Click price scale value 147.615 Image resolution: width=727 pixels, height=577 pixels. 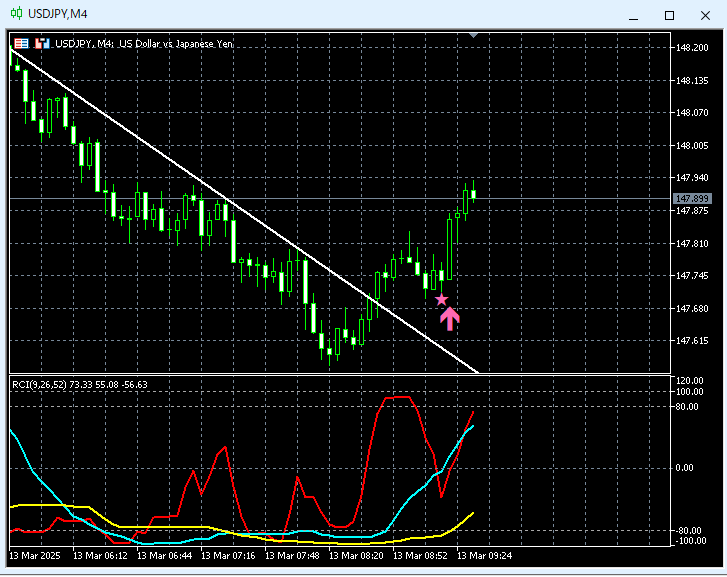(x=692, y=341)
